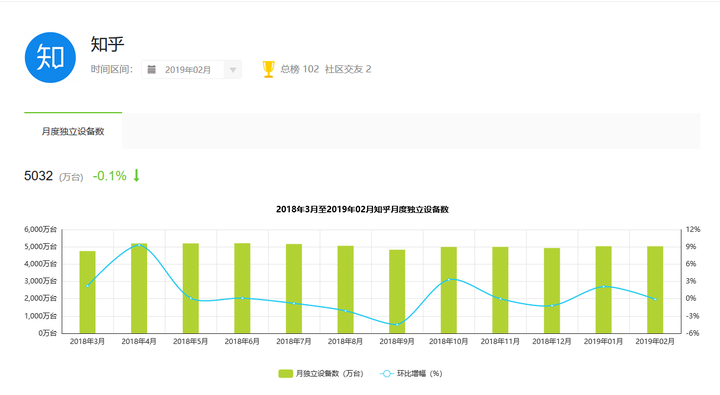Image resolution: width=720 pixels, height=395 pixels.
Task: Switch to the 月度独立设备数 tab
Action: pos(73,131)
